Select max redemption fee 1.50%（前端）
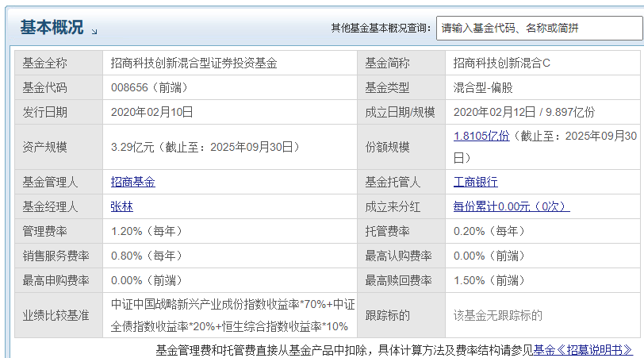Image resolution: width=644 pixels, height=358 pixels. coord(489,280)
